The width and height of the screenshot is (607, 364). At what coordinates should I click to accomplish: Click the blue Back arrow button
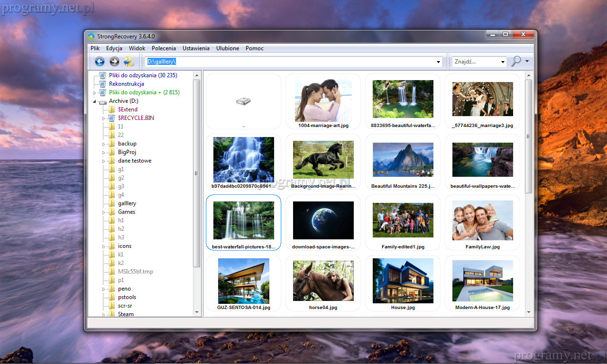100,62
